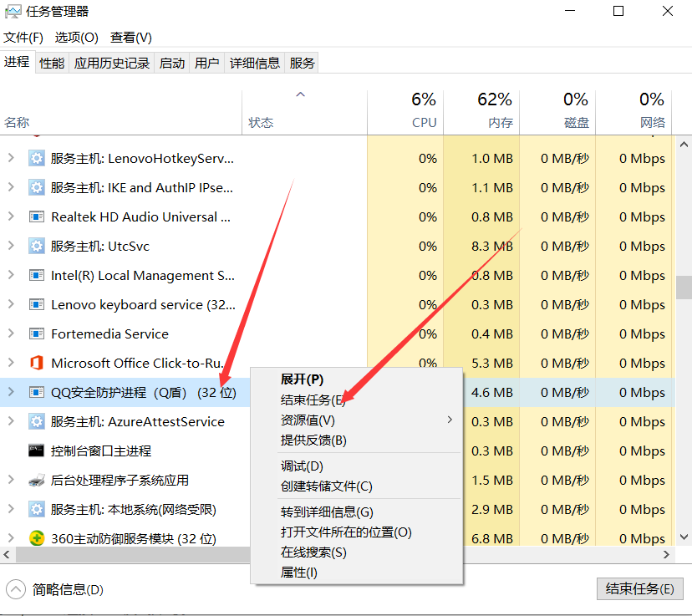This screenshot has height=616, width=692.
Task: Choose 在线搜索(S) in the context menu
Action: point(357,552)
